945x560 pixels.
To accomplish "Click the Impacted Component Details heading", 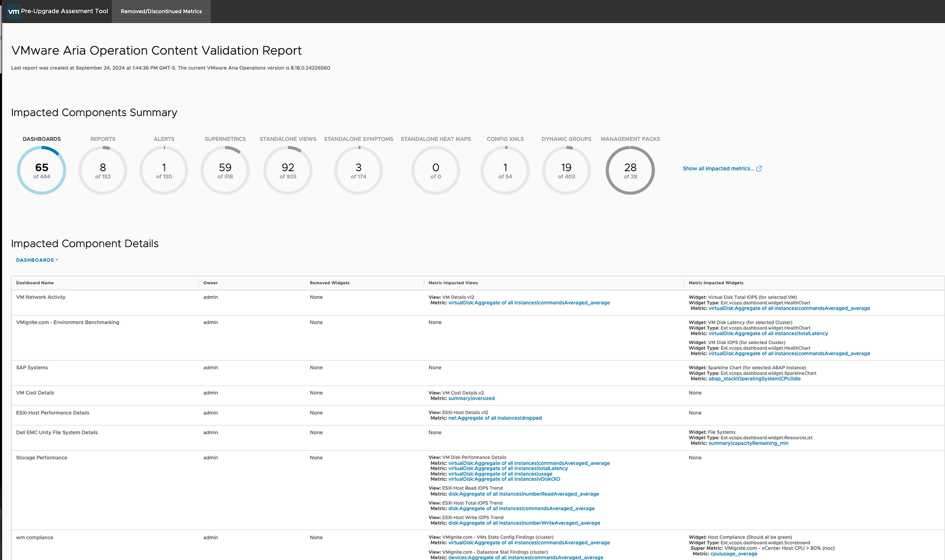I will tap(85, 244).
